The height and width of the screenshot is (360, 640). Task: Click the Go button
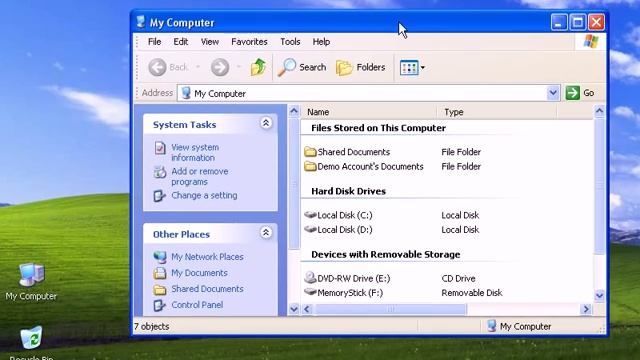(580, 93)
